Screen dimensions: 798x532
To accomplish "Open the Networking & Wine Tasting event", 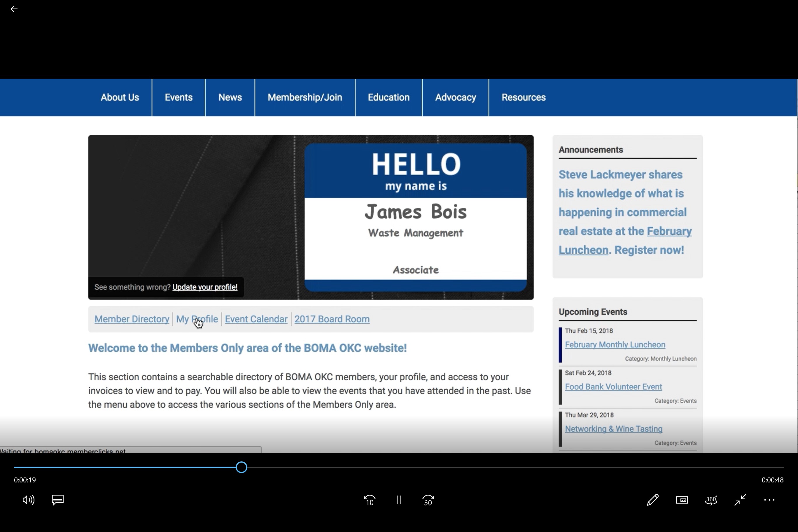I will [613, 429].
